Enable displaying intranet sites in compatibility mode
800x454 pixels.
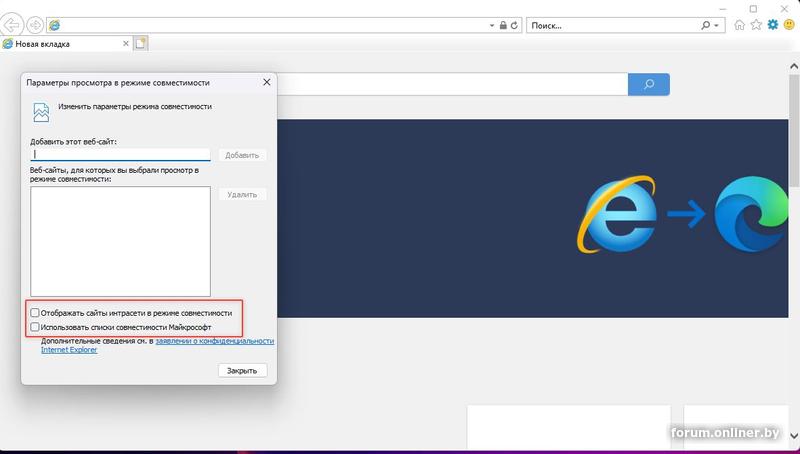pos(36,313)
